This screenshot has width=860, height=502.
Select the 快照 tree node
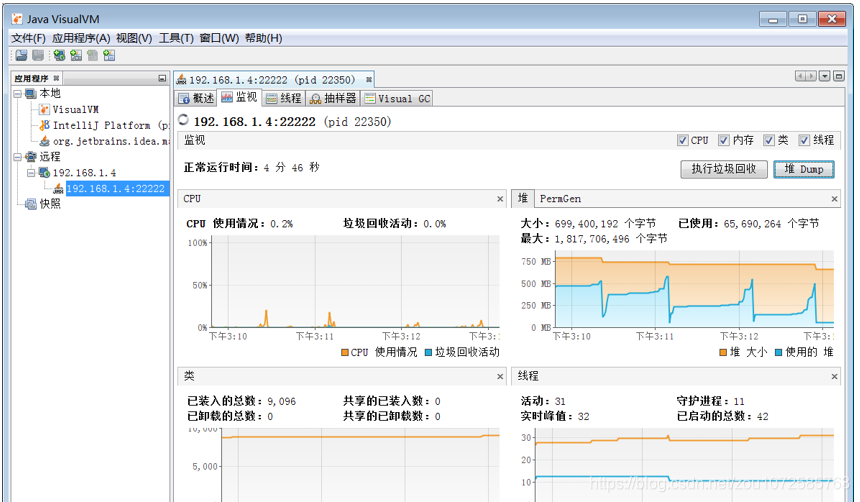point(50,204)
